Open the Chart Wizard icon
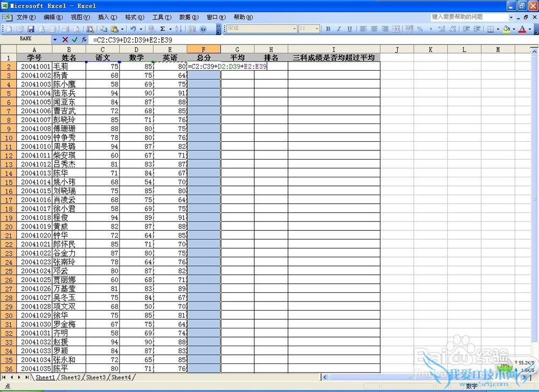The width and height of the screenshot is (539, 392). point(192,29)
